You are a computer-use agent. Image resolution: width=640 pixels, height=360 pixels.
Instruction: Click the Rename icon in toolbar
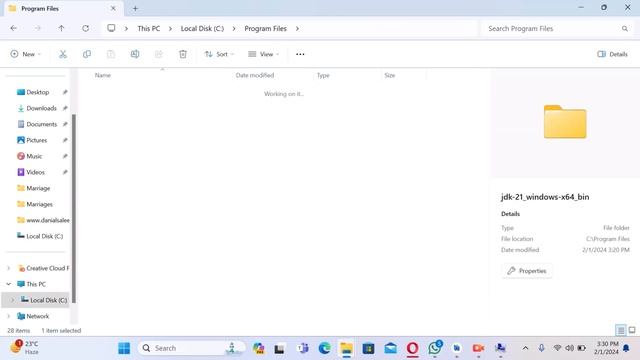(x=135, y=54)
